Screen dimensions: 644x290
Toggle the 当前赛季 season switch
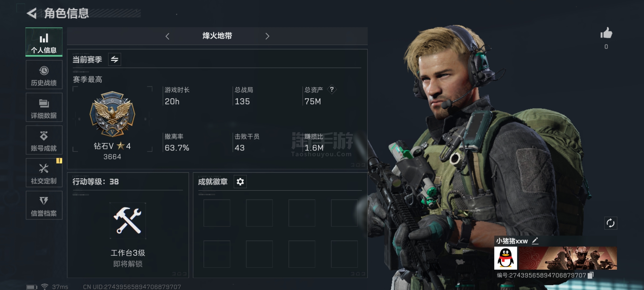point(114,60)
